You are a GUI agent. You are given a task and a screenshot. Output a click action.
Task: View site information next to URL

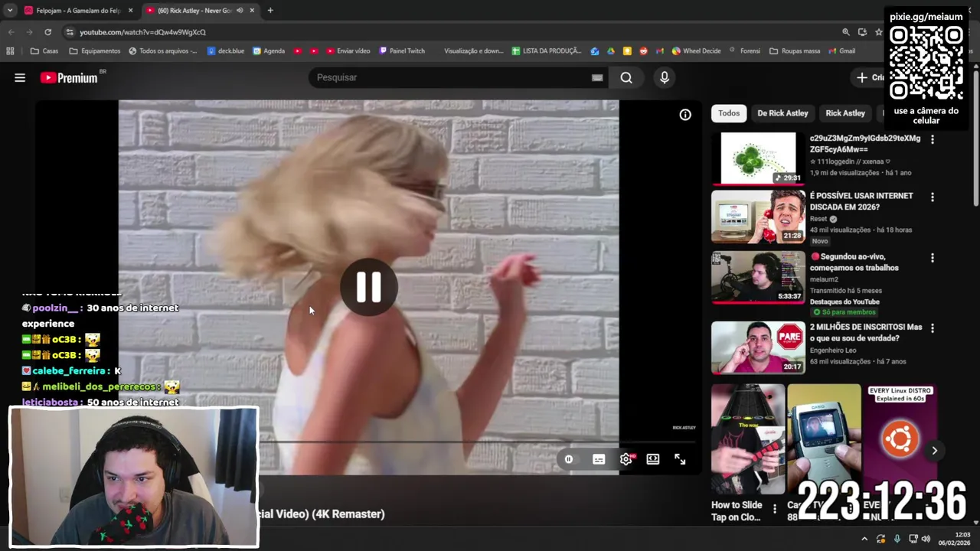coord(70,32)
